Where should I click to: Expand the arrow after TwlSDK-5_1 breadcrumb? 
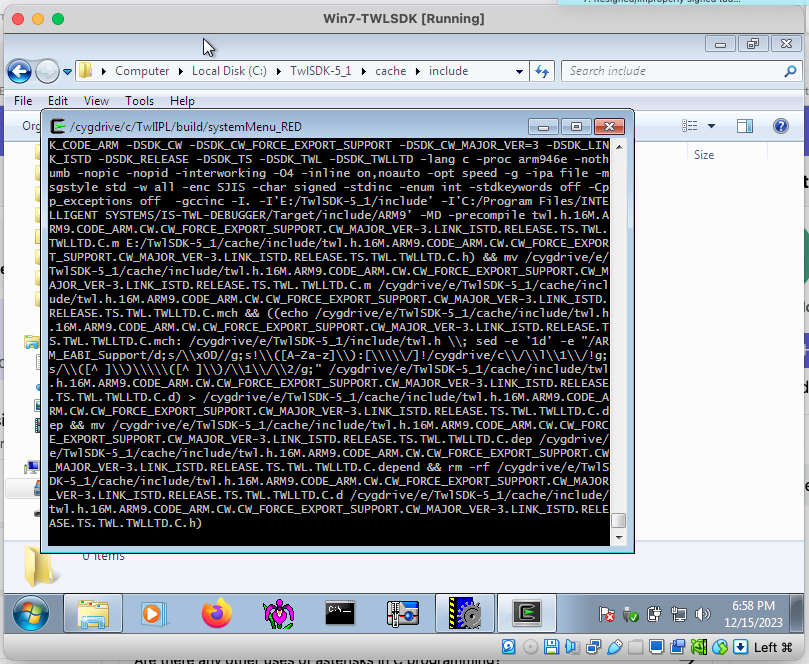point(364,71)
